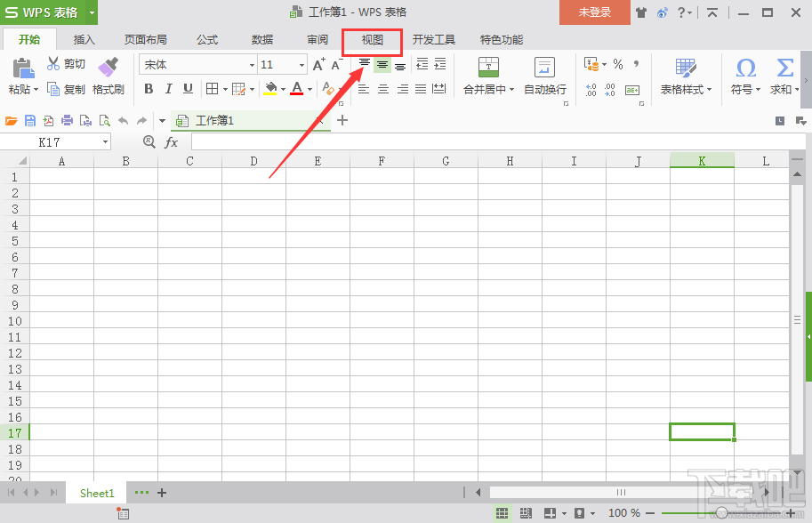Click the 未登录 login button
Screen dimensions: 812x523
point(594,12)
